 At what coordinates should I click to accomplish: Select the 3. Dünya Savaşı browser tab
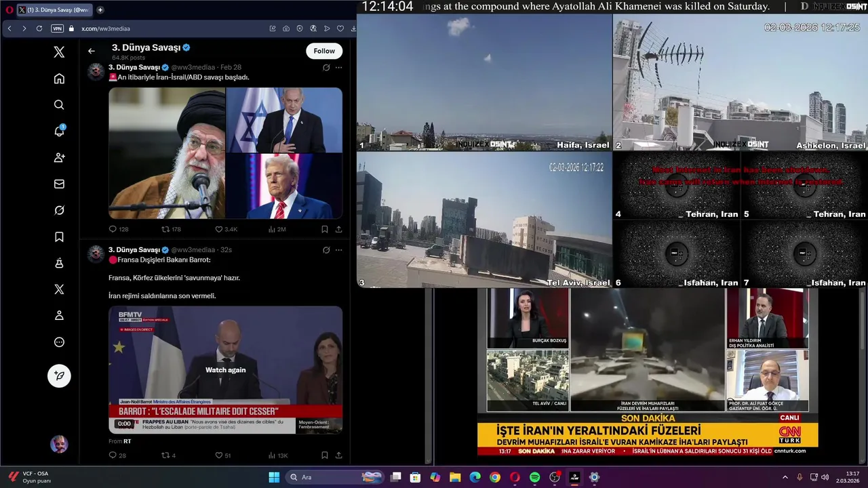54,9
